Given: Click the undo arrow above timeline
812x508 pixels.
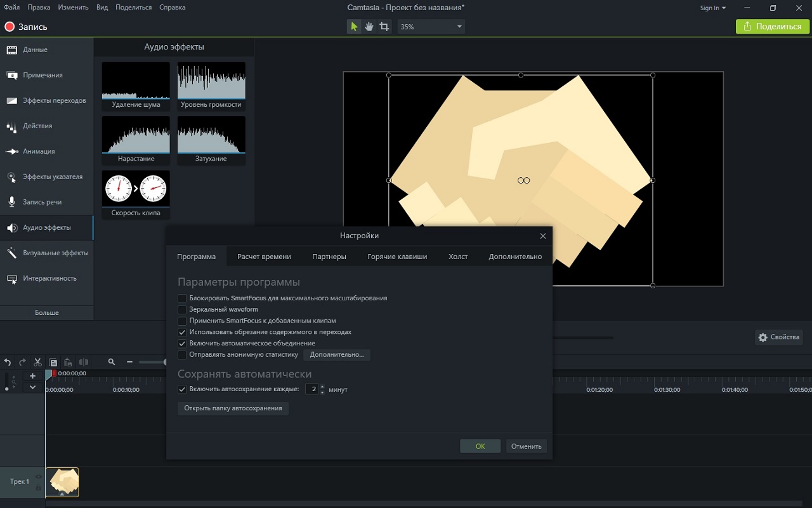Looking at the screenshot, I should click(8, 362).
